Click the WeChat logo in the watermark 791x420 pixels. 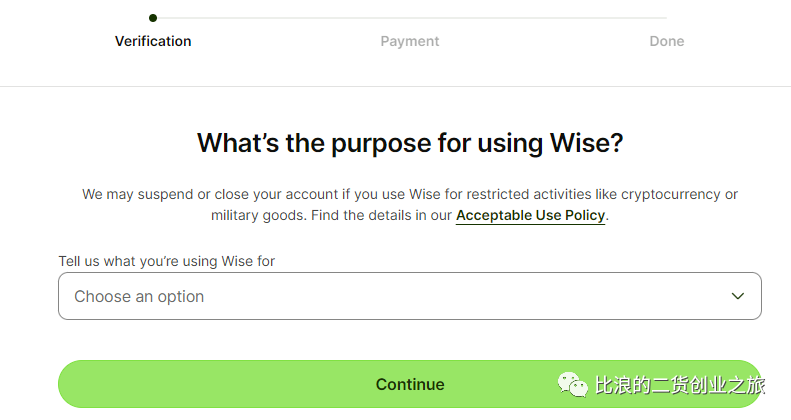[x=573, y=385]
